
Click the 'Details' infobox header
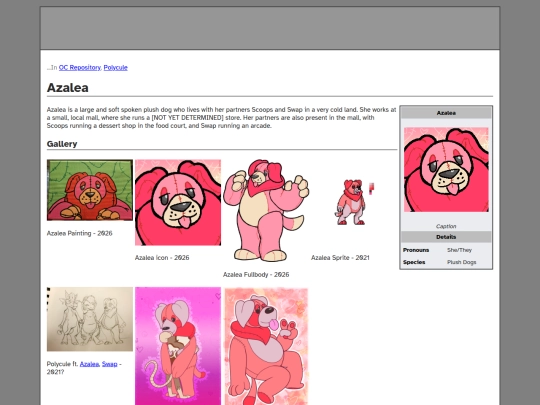[x=446, y=237]
